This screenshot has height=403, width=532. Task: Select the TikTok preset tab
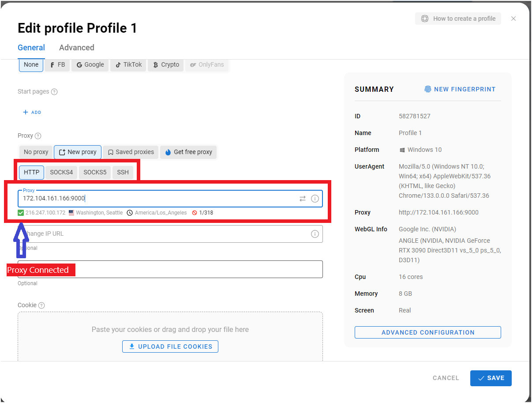[x=128, y=64]
